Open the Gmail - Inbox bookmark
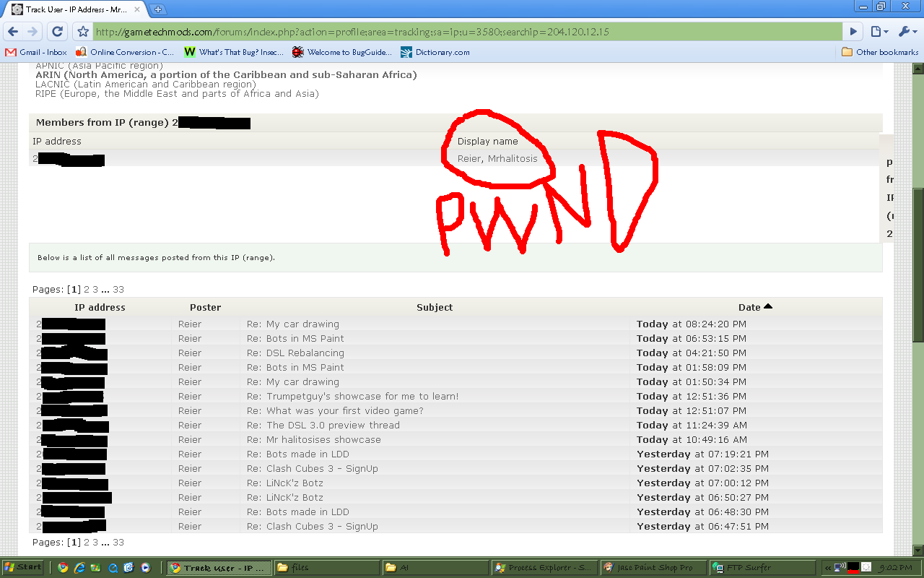This screenshot has height=578, width=924. pos(36,52)
